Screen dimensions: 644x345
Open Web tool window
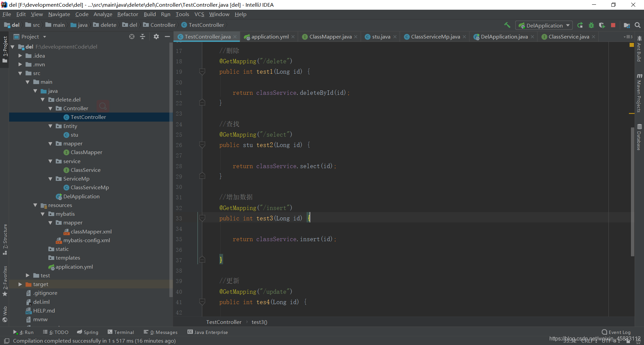pyautogui.click(x=5, y=314)
